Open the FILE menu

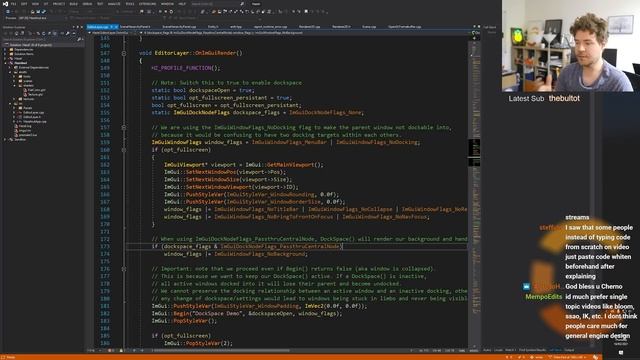tap(13, 4)
